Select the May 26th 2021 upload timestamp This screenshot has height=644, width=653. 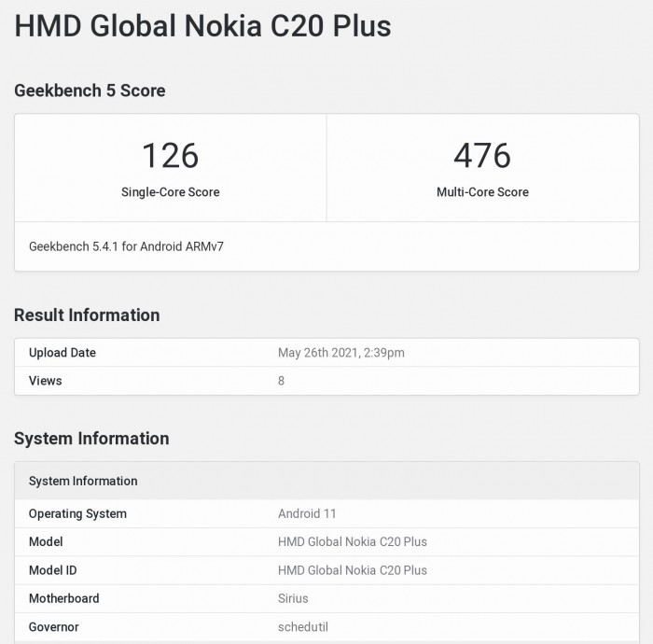click(340, 353)
